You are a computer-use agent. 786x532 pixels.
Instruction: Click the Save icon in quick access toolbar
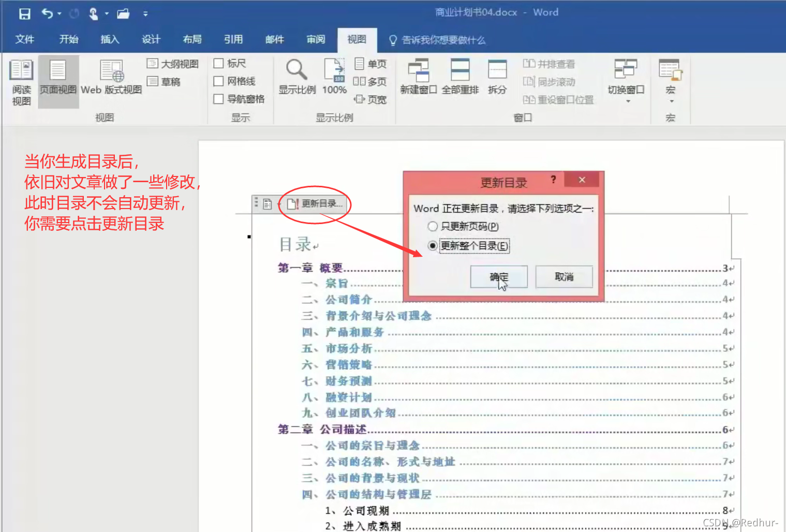(x=24, y=14)
